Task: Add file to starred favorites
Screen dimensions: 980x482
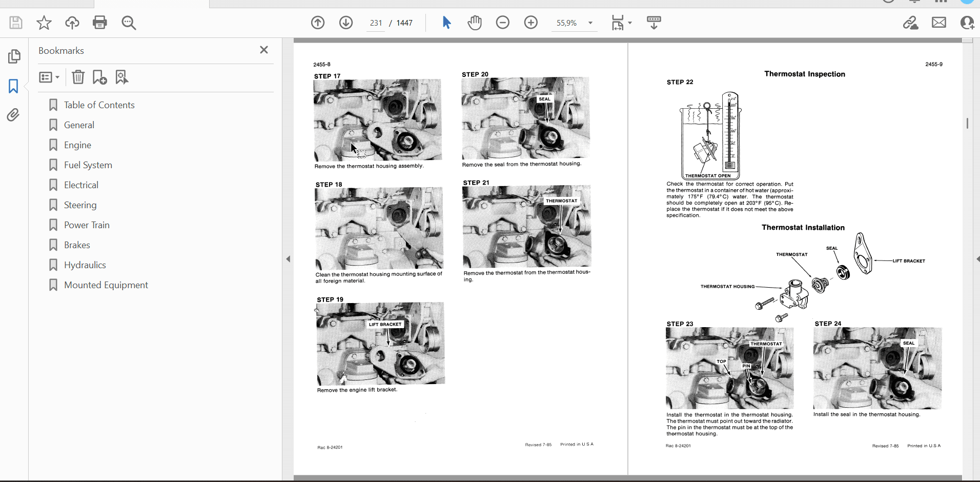Action: point(44,23)
